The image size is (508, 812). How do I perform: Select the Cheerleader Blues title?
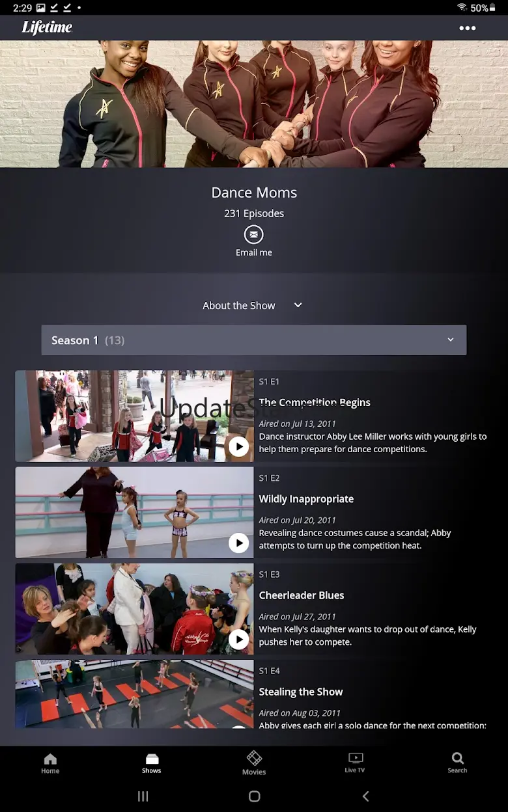pos(302,595)
